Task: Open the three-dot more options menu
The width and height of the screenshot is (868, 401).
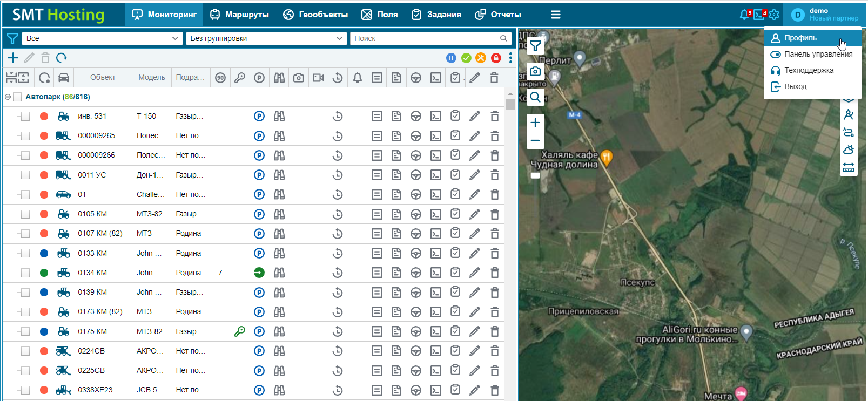Action: (x=510, y=58)
